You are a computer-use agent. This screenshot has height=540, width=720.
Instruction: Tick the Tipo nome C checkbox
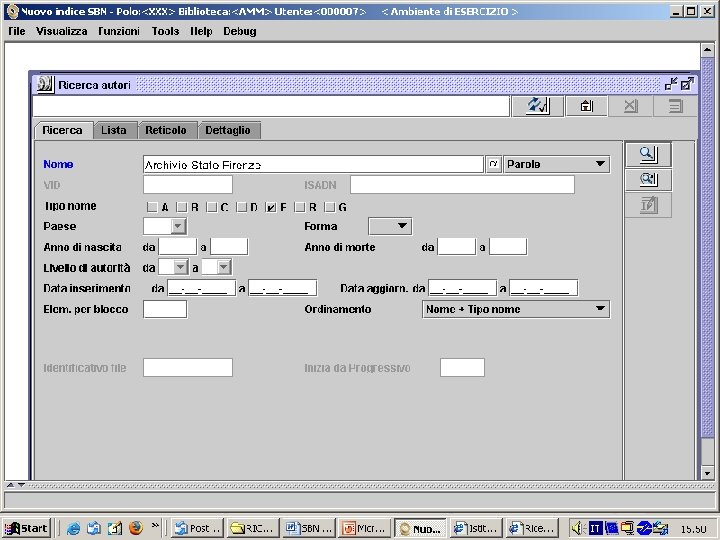[x=211, y=207]
